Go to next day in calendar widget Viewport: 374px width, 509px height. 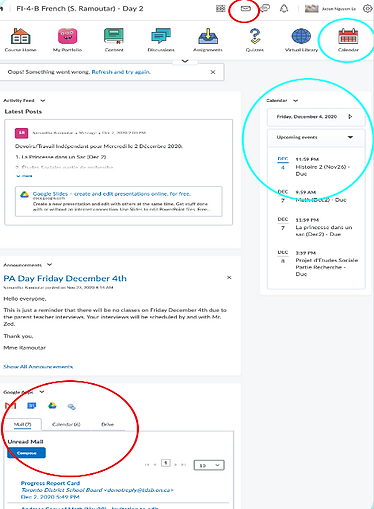point(350,117)
